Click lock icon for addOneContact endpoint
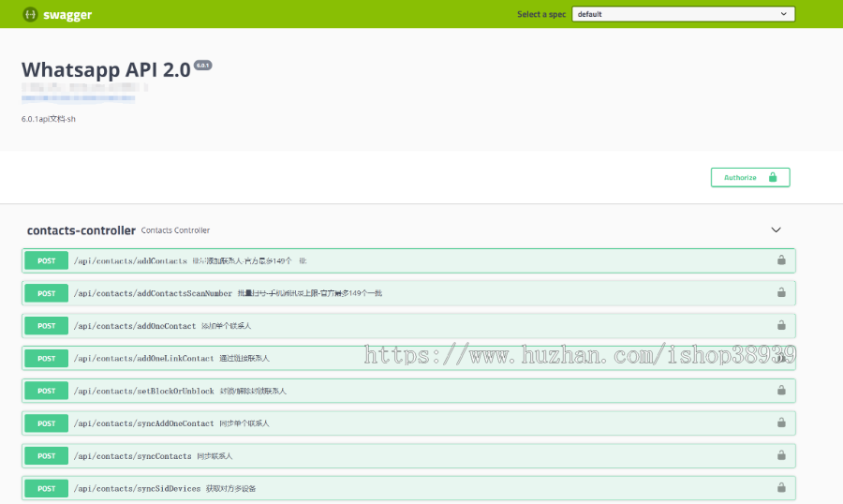The image size is (843, 504). click(781, 325)
